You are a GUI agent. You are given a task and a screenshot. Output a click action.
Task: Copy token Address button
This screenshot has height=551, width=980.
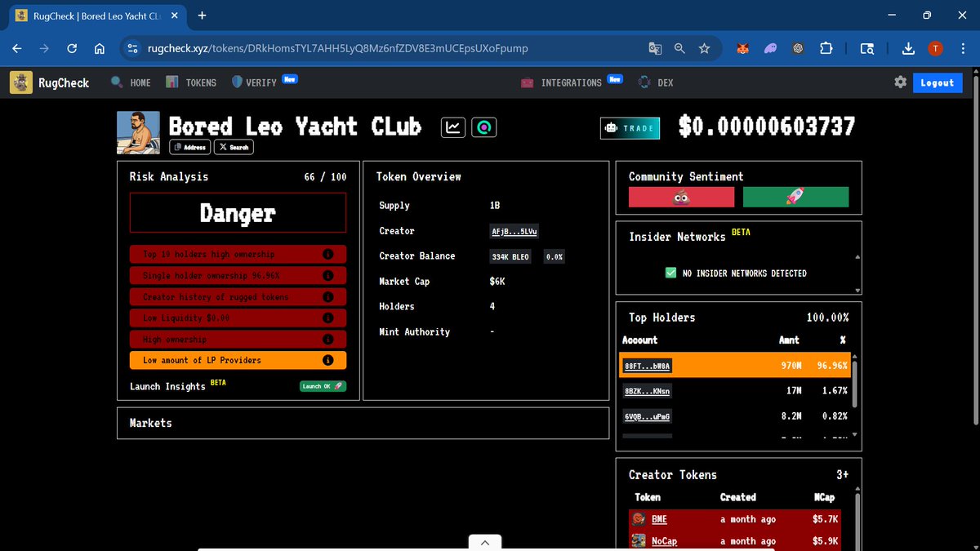(x=190, y=148)
